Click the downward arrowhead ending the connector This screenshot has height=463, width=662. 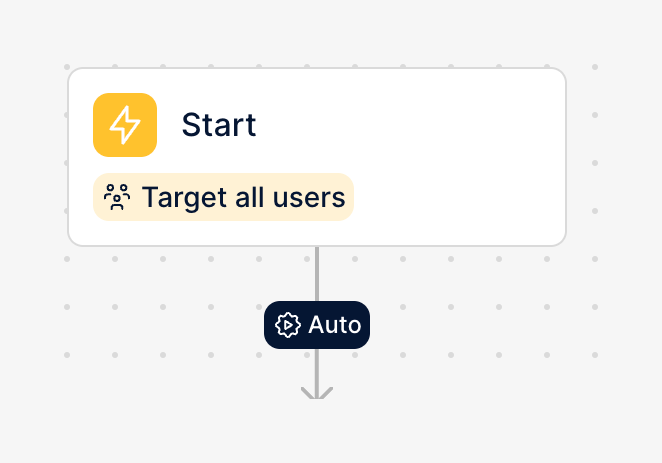(x=317, y=392)
